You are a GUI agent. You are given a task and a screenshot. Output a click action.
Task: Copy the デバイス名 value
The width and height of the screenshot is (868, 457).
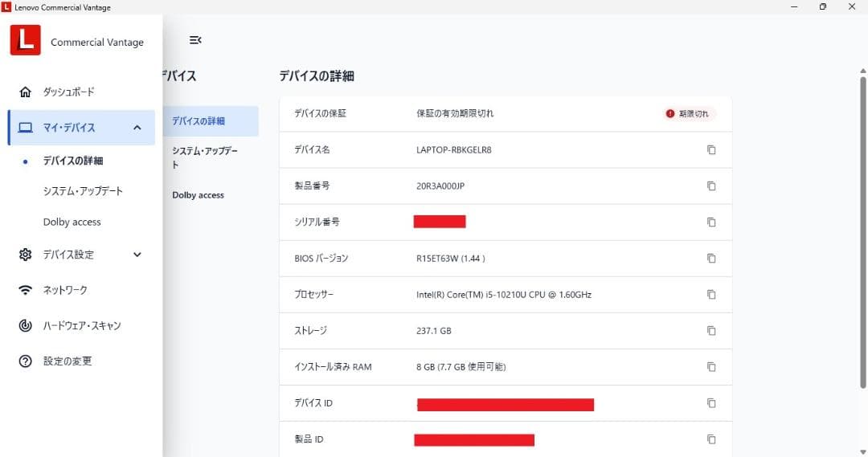[711, 150]
